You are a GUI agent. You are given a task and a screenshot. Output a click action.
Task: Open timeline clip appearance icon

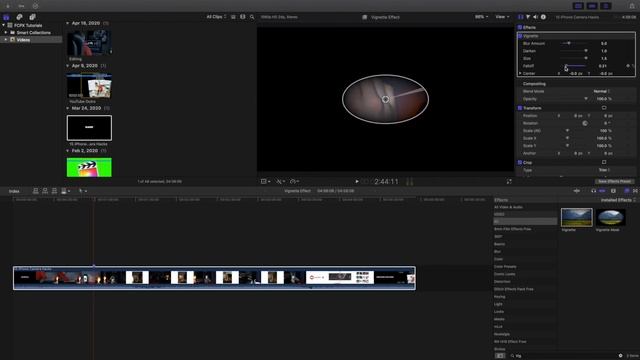pyautogui.click(x=613, y=191)
